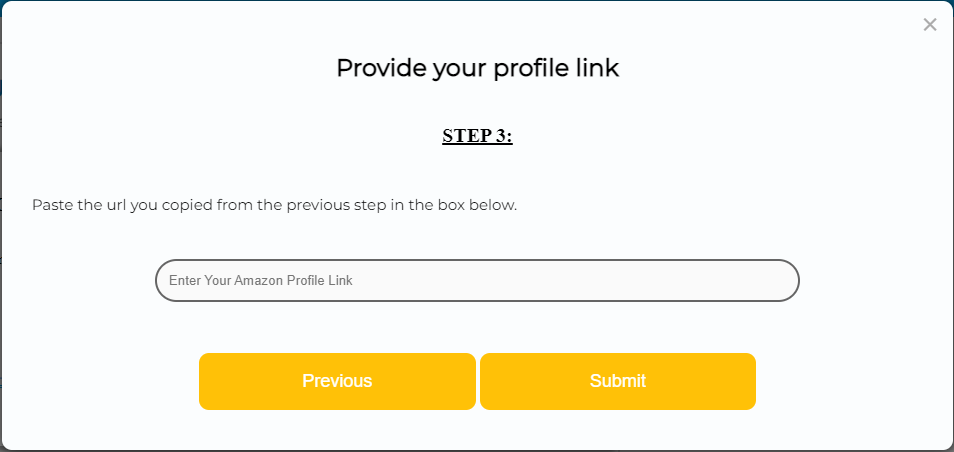Dismiss the modal using the X icon
This screenshot has width=954, height=452.
coord(930,25)
